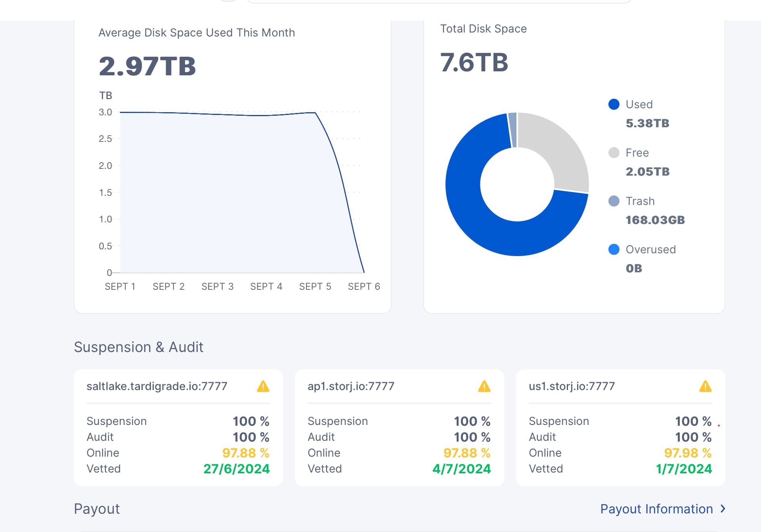Click SEPT 1 on disk chart axis
Screen dimensions: 761x532
point(120,286)
